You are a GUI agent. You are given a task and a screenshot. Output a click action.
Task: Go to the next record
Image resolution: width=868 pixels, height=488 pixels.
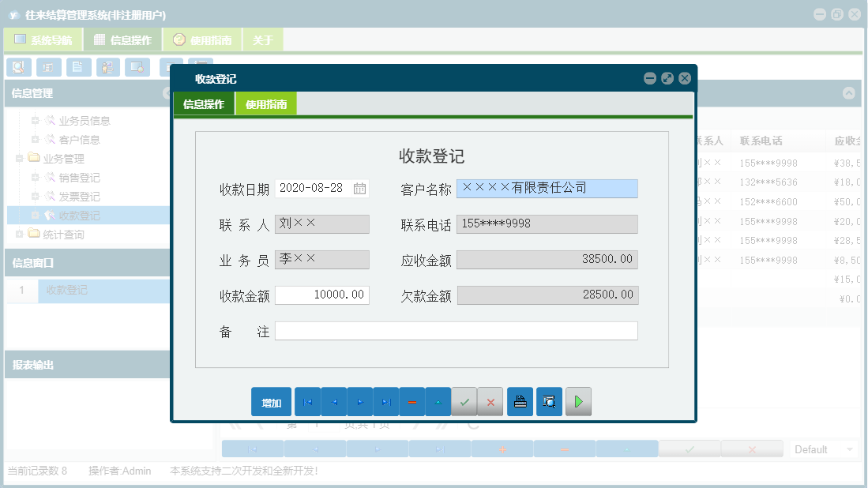(x=359, y=401)
